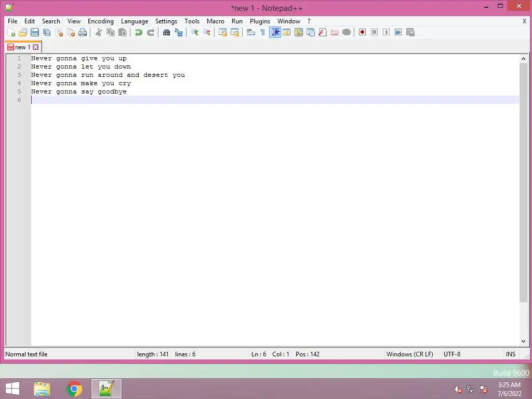
Task: Open Find with the binoculars icon
Action: 166,32
